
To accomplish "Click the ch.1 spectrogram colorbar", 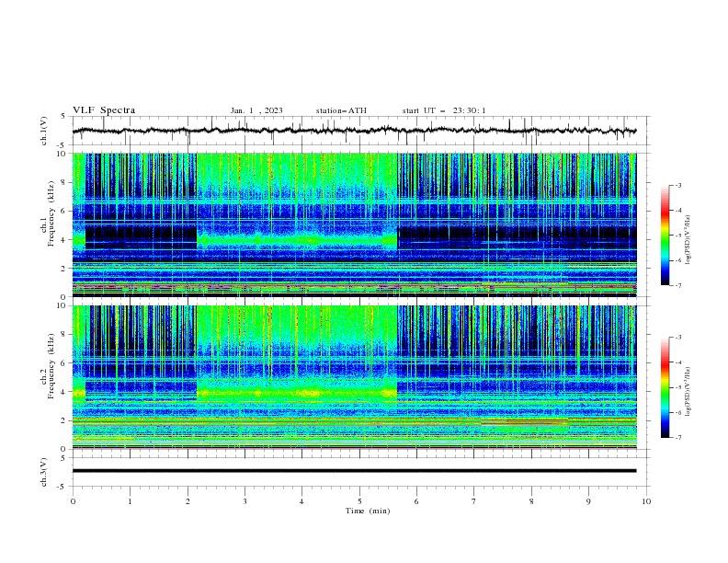I will click(x=665, y=236).
